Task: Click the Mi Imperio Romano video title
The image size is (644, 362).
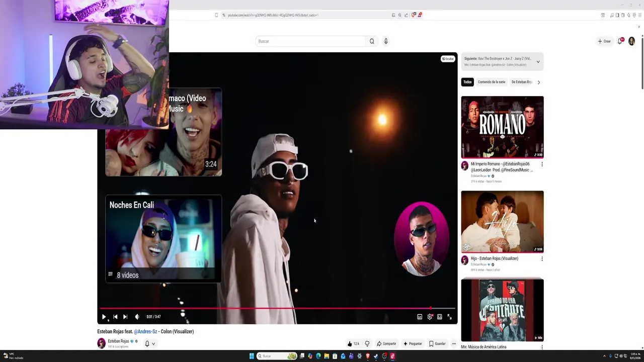Action: (502, 167)
